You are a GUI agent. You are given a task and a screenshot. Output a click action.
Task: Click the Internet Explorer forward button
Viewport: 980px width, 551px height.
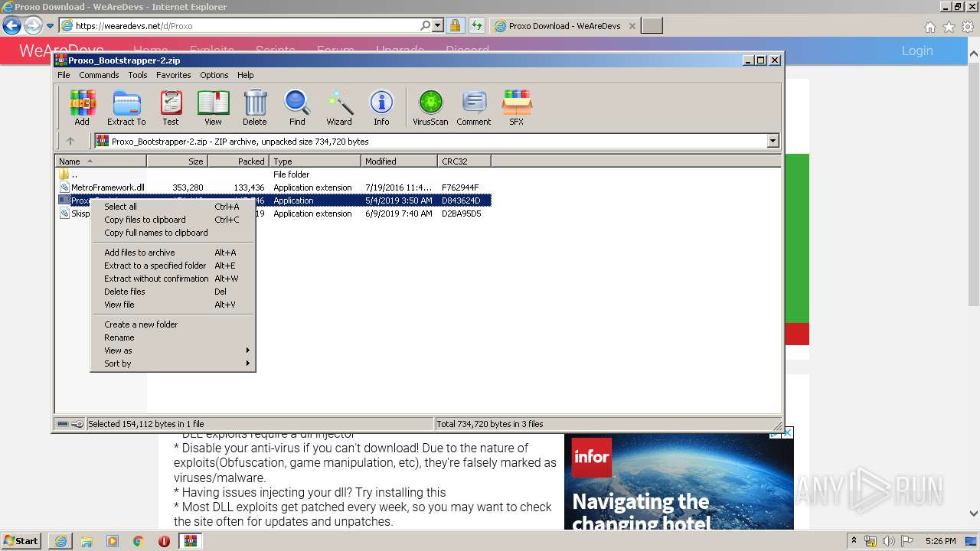[33, 25]
